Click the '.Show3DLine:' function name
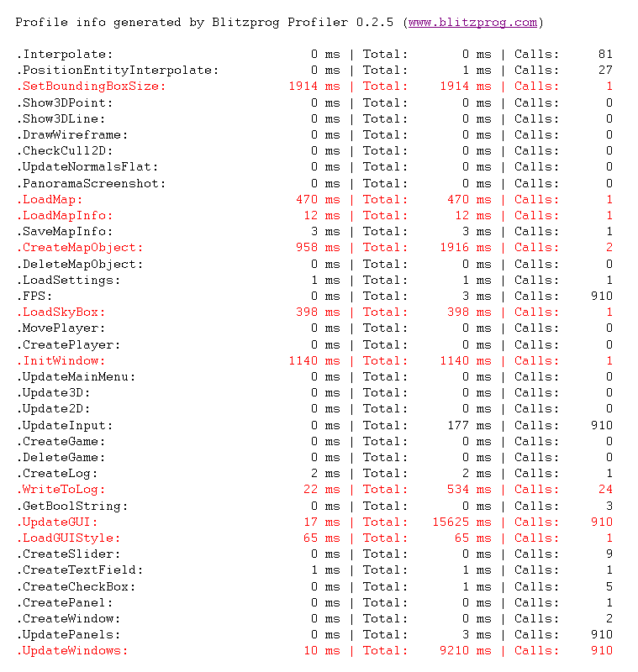 (x=61, y=118)
